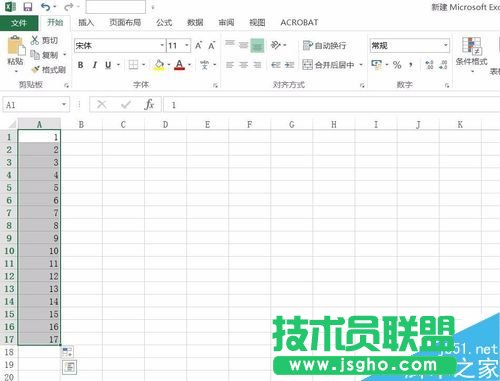Open the font size 11 dropdown

187,45
